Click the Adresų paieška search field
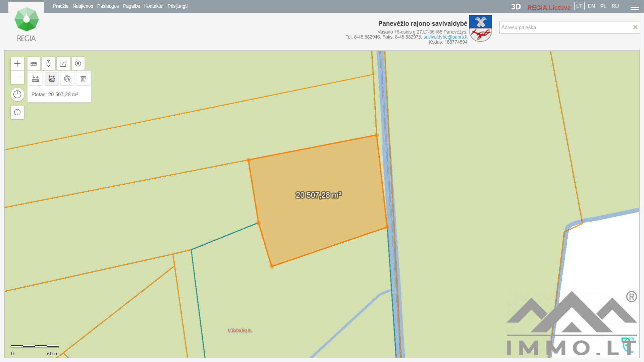Viewport: 644px width, 362px height. [x=565, y=27]
